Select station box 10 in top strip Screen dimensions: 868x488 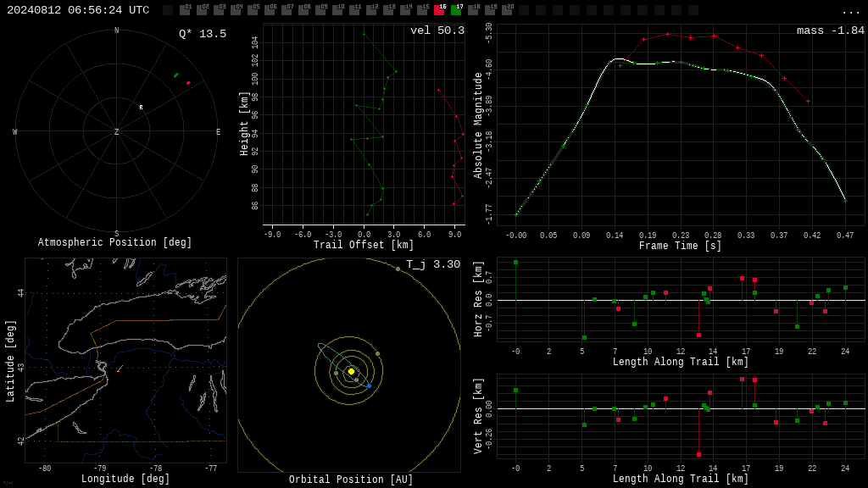click(337, 9)
